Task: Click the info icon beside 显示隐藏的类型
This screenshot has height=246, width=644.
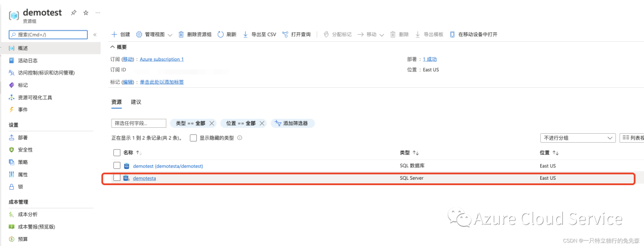Action: click(240, 138)
